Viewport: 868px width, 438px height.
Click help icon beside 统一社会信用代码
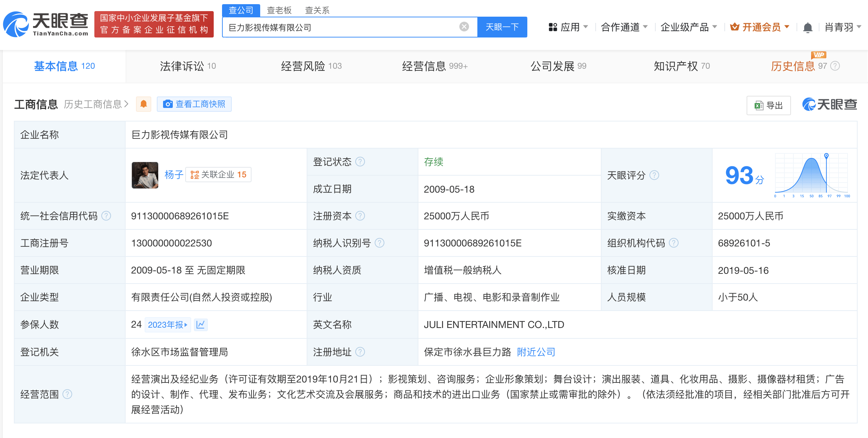coord(106,216)
